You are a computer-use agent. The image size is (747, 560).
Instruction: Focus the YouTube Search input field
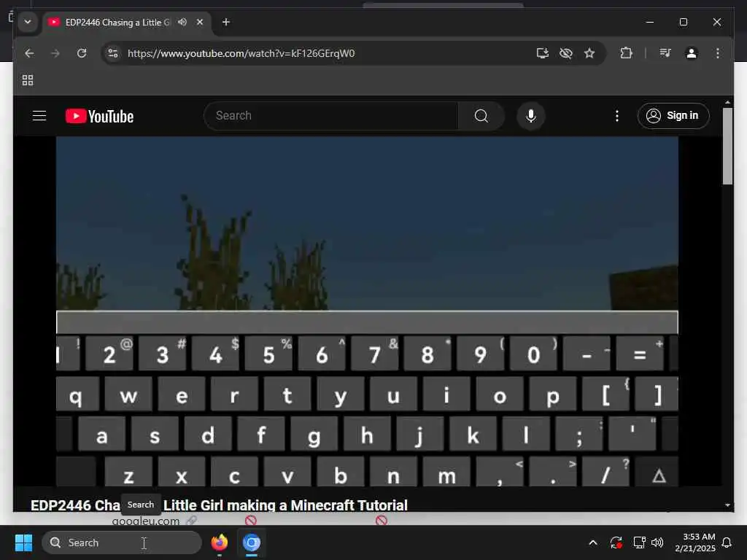[x=331, y=116]
